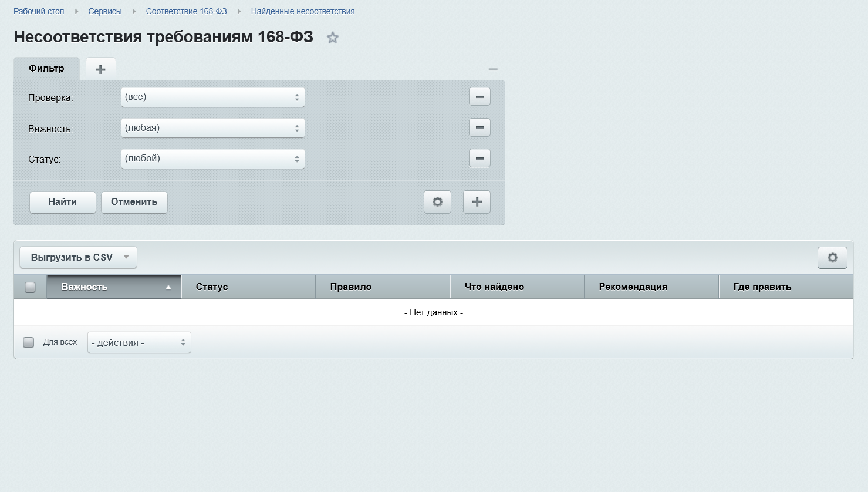Remove the Проверка filter row
The width and height of the screenshot is (868, 492).
479,97
